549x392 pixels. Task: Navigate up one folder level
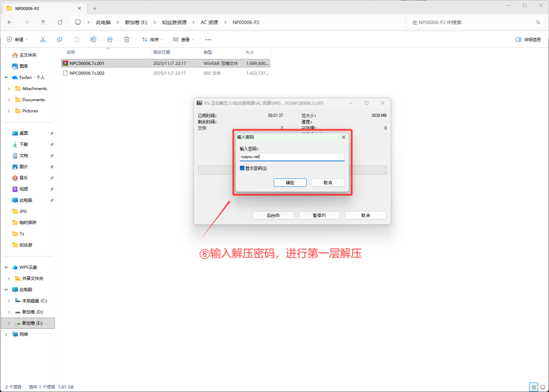tap(43, 22)
